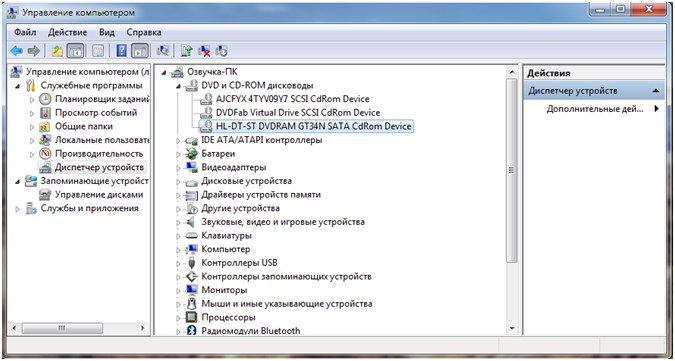This screenshot has height=361, width=675.
Task: Expand the Другие устройства node
Action: [178, 209]
